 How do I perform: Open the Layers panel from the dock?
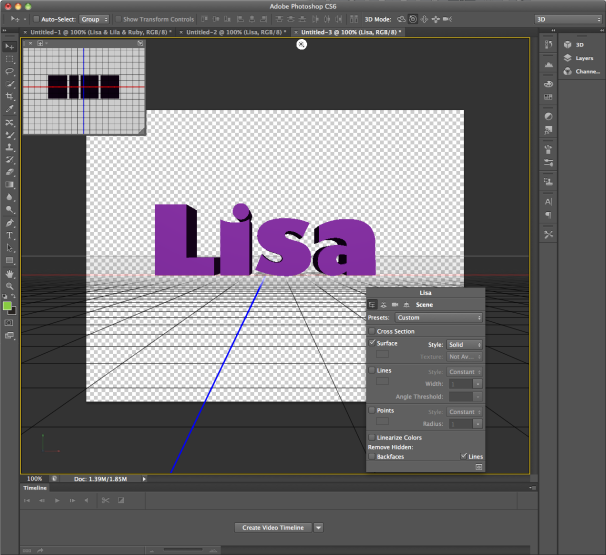click(579, 58)
